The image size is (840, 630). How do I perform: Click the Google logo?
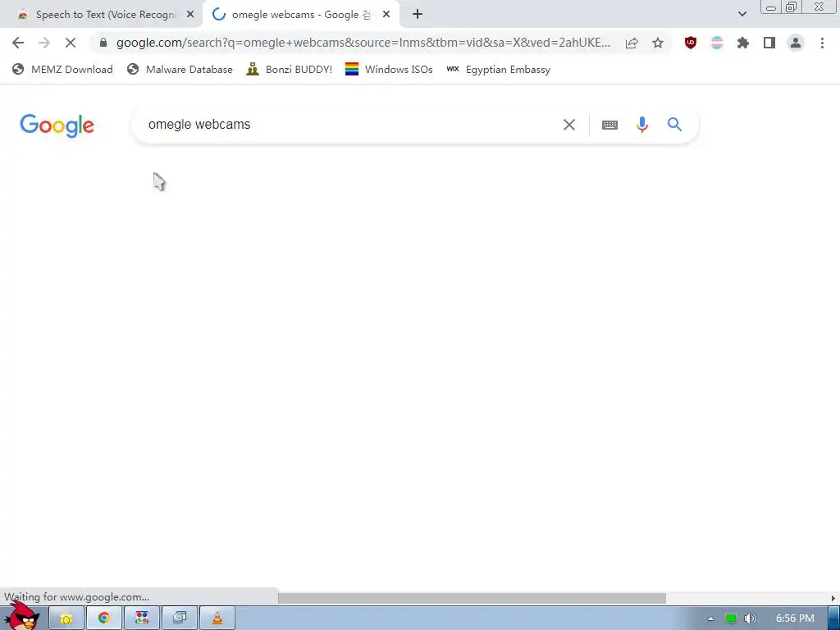[x=57, y=126]
